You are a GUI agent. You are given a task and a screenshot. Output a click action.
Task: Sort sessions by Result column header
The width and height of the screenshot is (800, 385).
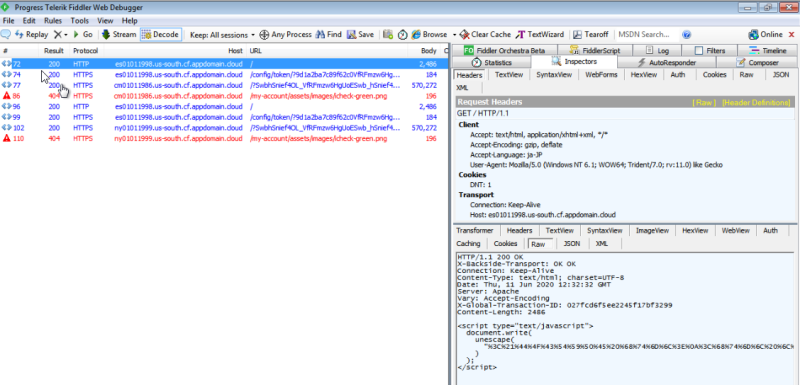pos(54,51)
